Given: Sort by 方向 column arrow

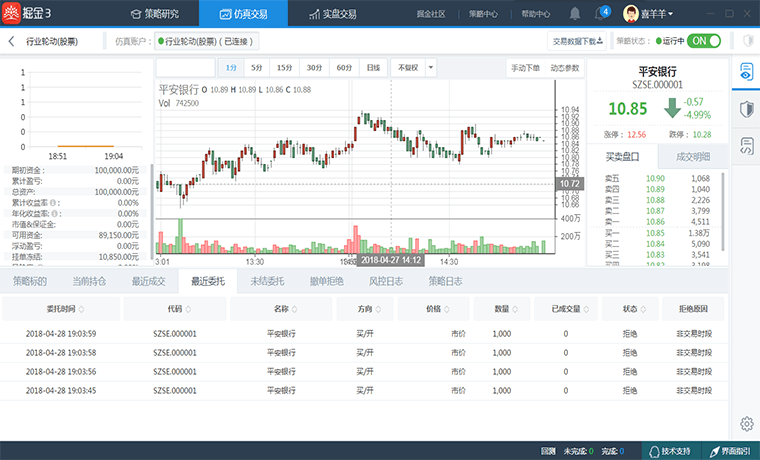Looking at the screenshot, I should coord(378,309).
